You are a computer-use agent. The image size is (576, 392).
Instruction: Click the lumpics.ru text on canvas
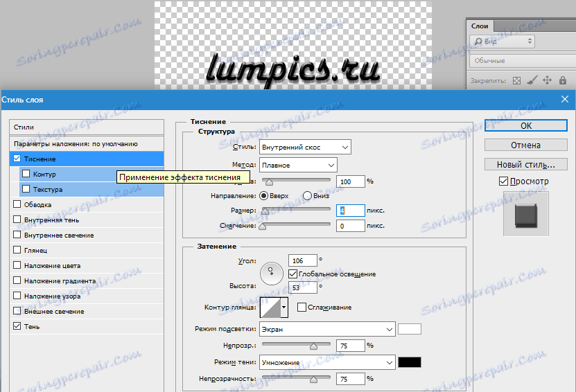point(293,70)
